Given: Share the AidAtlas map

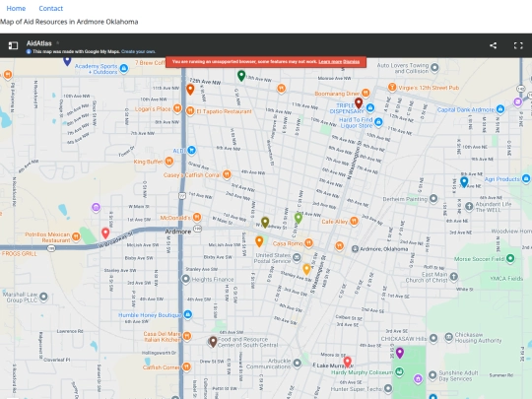Looking at the screenshot, I should click(494, 45).
